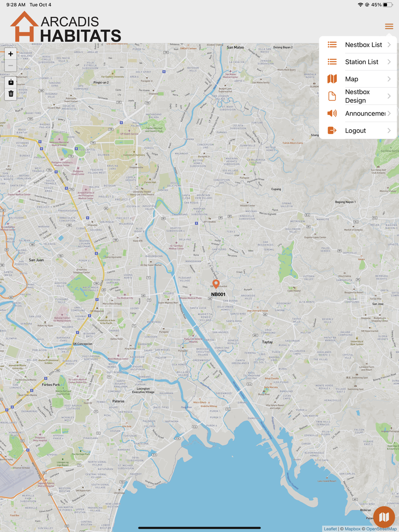399x532 pixels.
Task: Open the Mapbox attribution link
Action: [352, 529]
